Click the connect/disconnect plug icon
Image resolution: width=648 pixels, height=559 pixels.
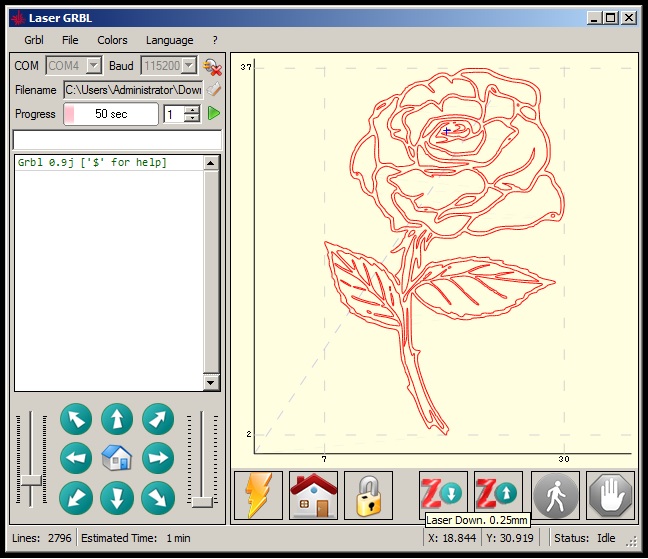(x=212, y=66)
